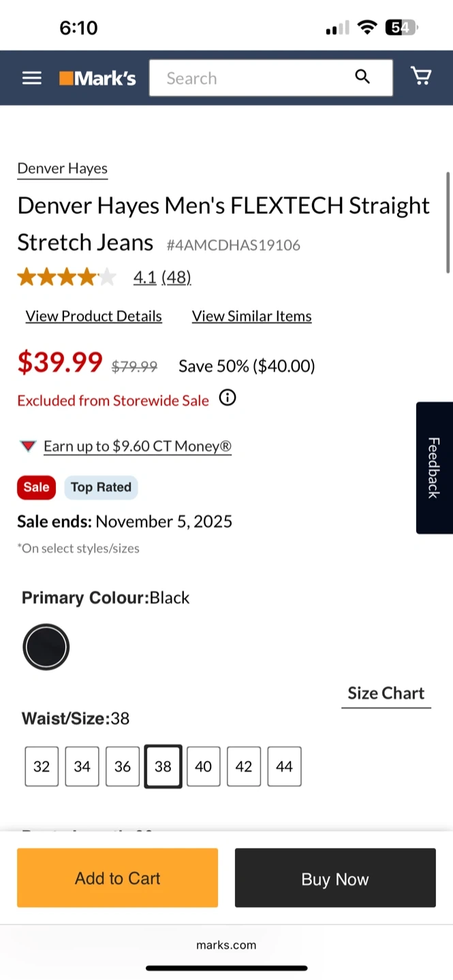The height and width of the screenshot is (980, 453).
Task: Choose waist size 42
Action: tap(244, 766)
